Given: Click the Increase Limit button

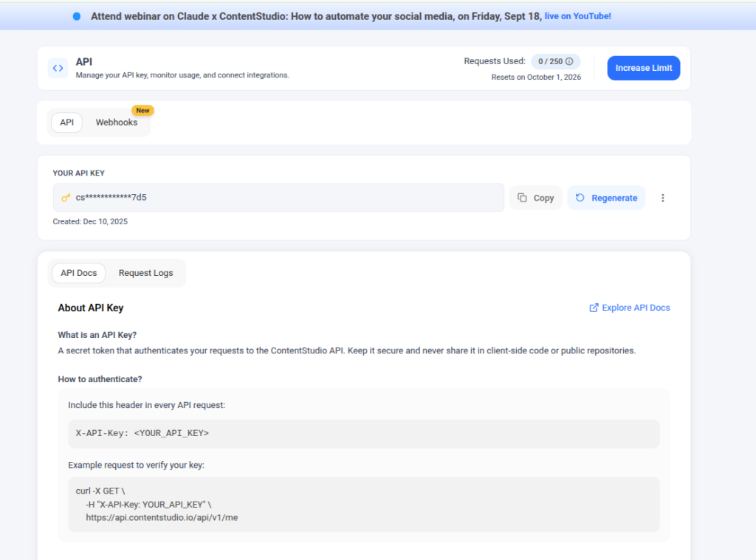Looking at the screenshot, I should click(644, 68).
